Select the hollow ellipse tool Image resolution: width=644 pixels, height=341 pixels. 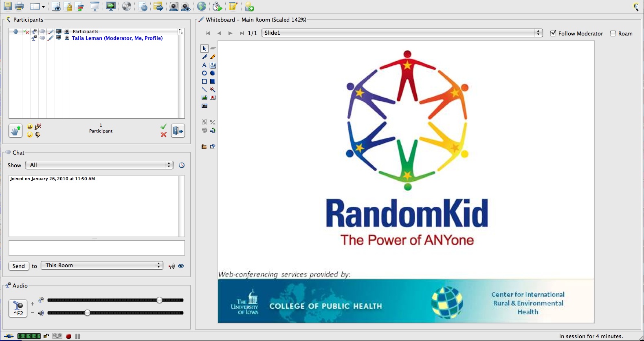[204, 73]
